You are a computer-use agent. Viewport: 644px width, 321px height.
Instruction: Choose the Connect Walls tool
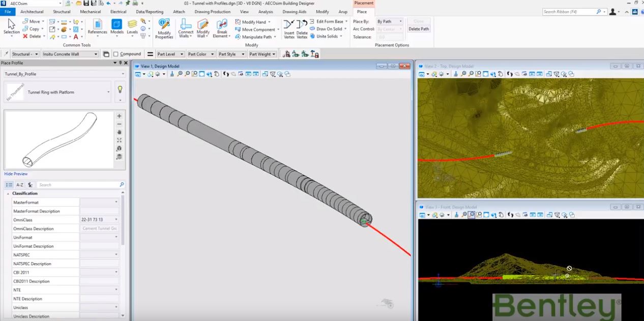186,28
